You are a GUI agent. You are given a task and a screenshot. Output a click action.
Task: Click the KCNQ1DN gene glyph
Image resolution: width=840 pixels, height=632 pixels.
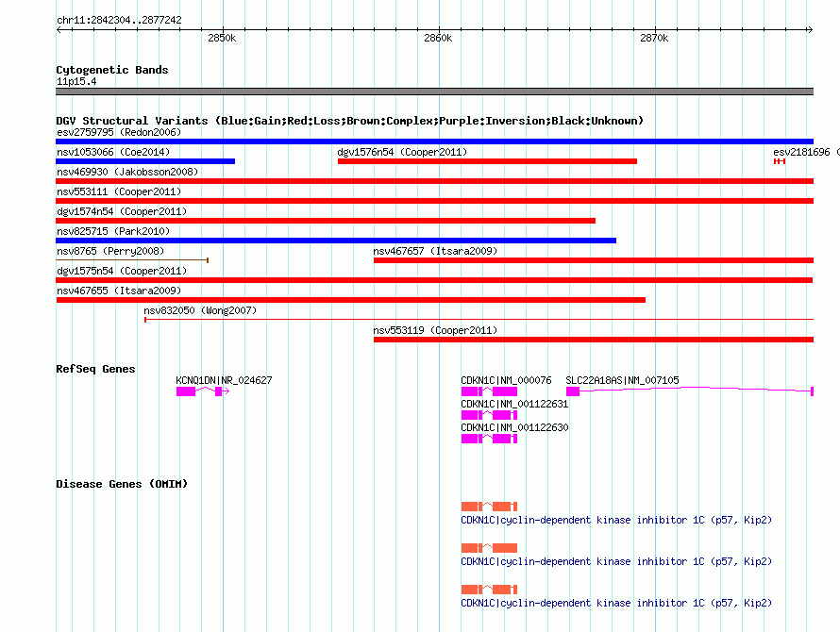pyautogui.click(x=203, y=391)
